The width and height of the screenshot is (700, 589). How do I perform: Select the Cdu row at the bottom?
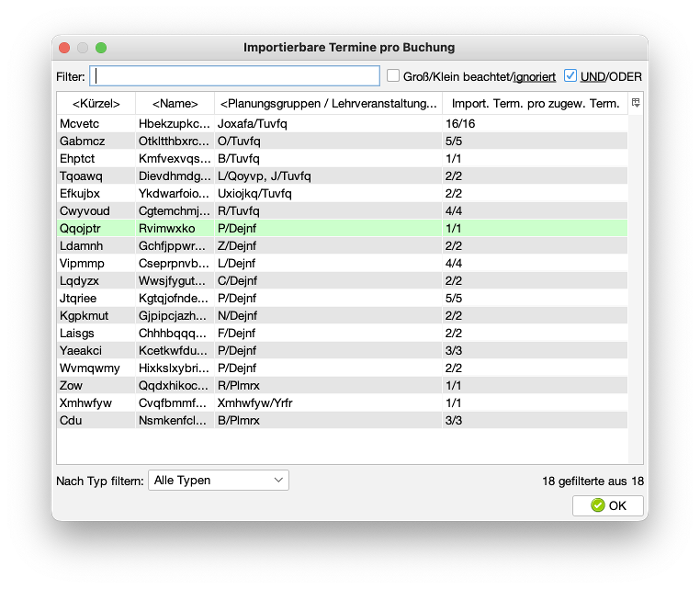340,420
